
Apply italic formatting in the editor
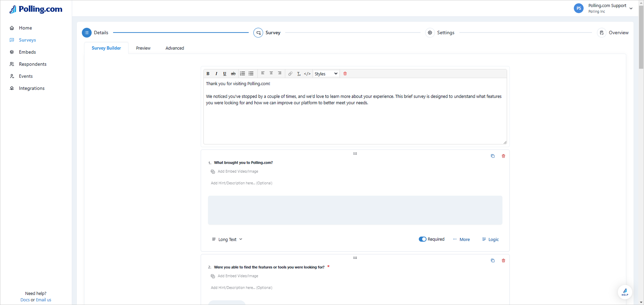point(216,74)
